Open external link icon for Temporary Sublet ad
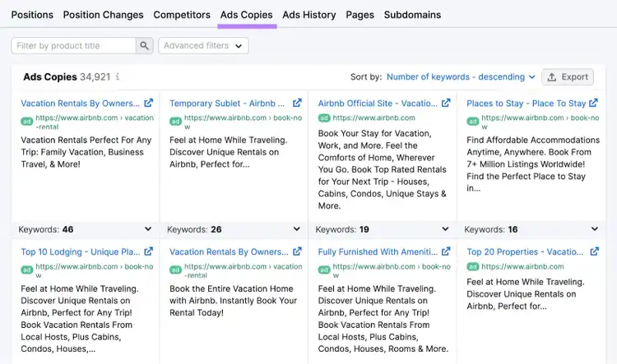The image size is (617, 364). coord(297,103)
